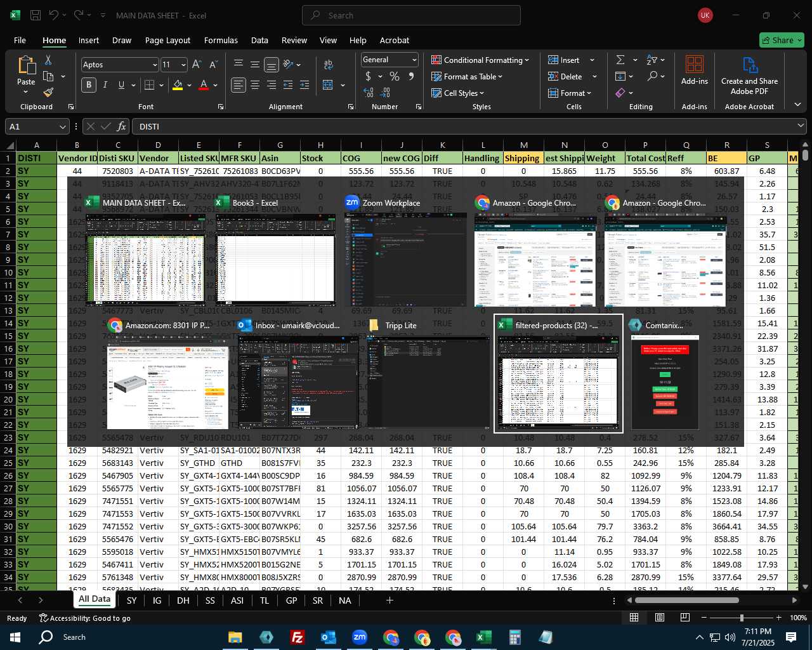
Task: Click the Format Painter brush icon
Action: coord(48,93)
